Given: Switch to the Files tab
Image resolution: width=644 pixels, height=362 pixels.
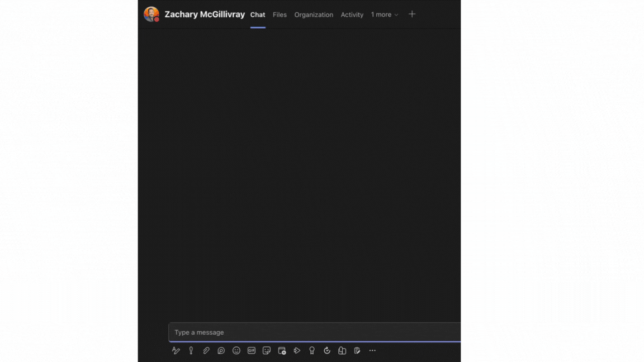Looking at the screenshot, I should 280,15.
